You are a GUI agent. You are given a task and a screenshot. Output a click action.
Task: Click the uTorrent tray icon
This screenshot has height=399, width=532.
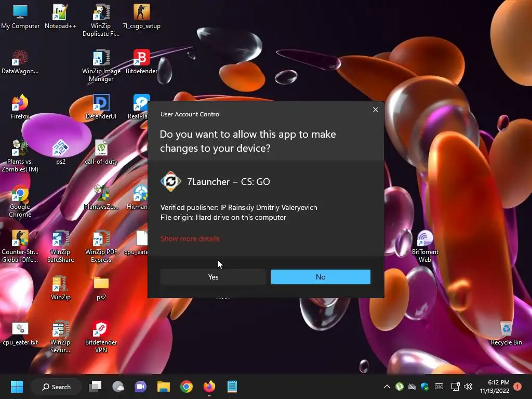click(400, 387)
